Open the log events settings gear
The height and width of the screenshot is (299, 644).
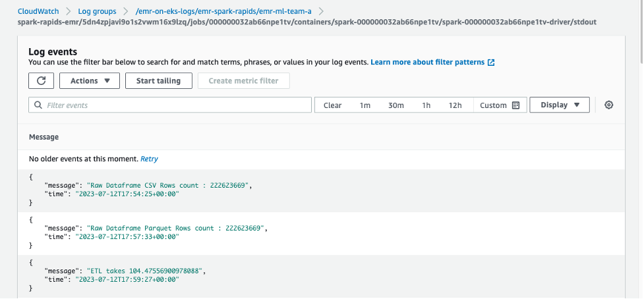click(x=608, y=105)
